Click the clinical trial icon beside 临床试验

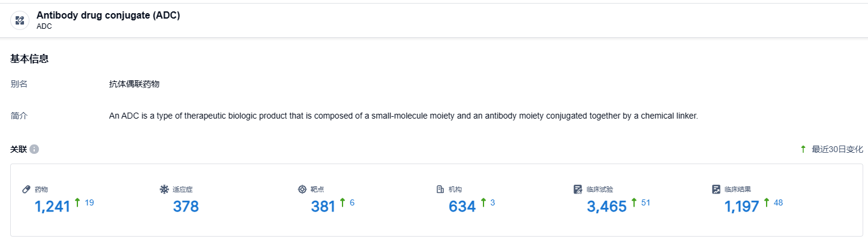pyautogui.click(x=578, y=189)
